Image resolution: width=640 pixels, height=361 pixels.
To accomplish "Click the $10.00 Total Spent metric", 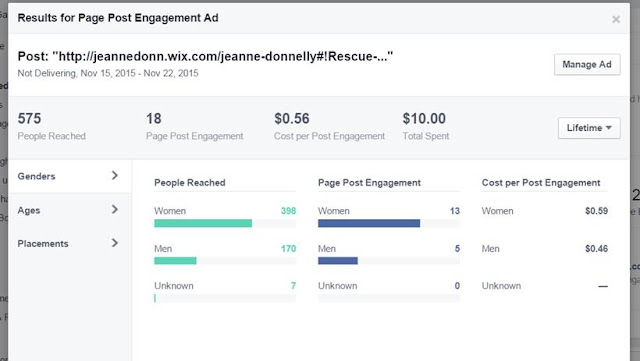I will coord(426,126).
